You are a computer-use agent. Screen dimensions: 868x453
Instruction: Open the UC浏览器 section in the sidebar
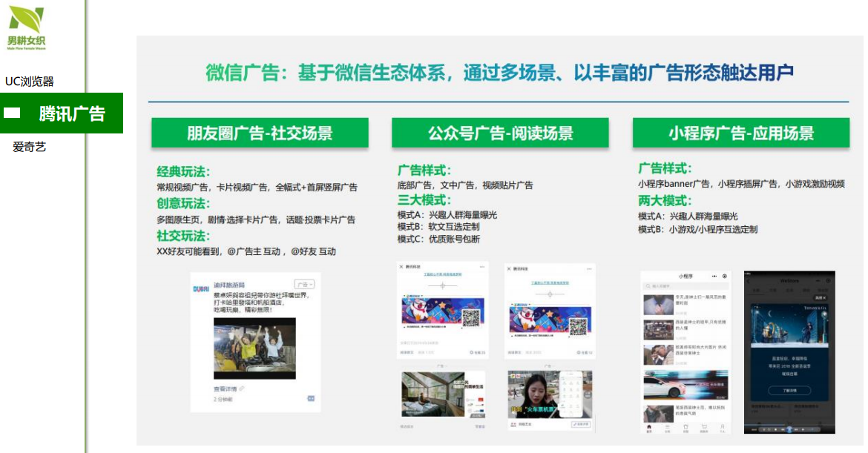coord(30,82)
